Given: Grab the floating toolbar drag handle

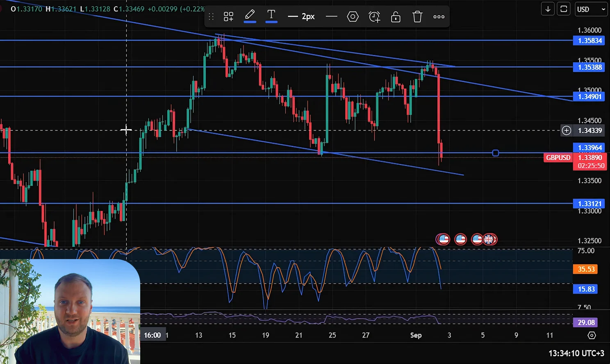Looking at the screenshot, I should [211, 17].
